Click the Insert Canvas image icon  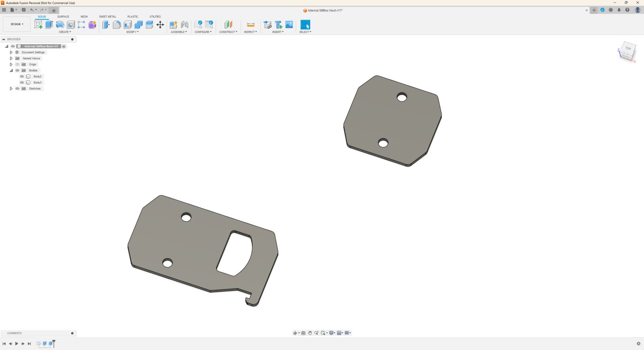point(289,25)
